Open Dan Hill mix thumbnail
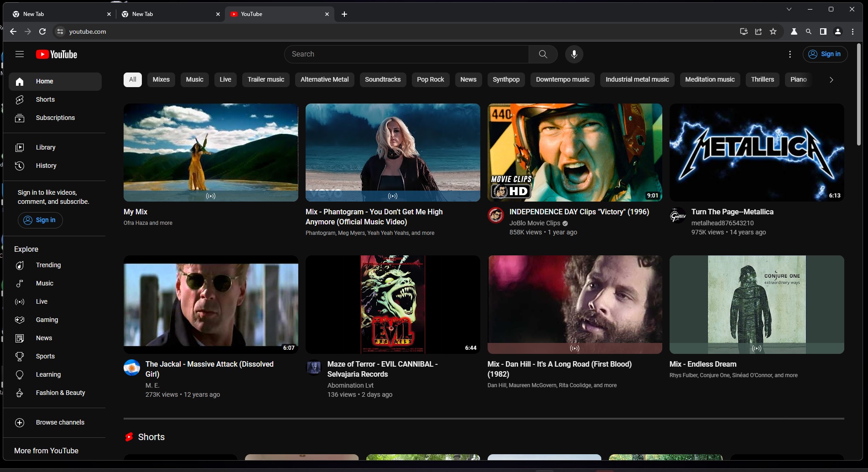The height and width of the screenshot is (472, 868). (575, 305)
